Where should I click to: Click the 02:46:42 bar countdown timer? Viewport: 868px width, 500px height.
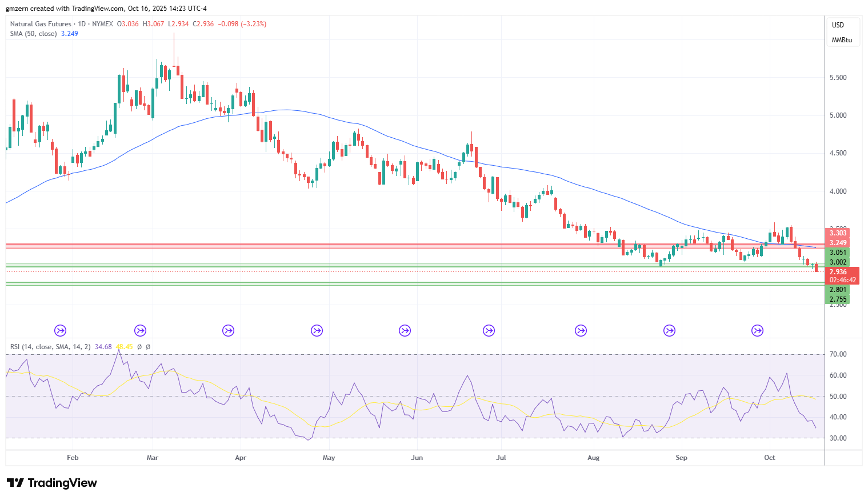(843, 280)
